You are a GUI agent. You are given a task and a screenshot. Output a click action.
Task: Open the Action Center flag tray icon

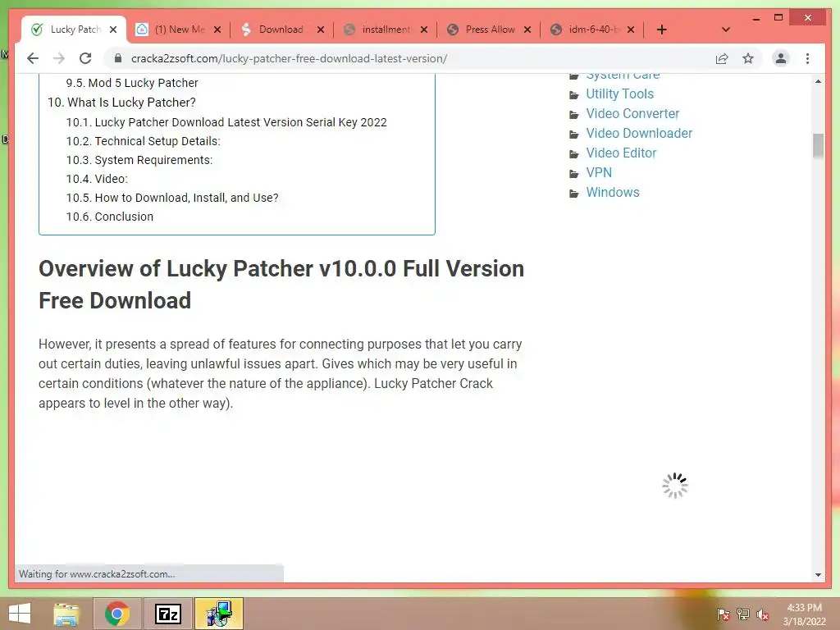[723, 614]
